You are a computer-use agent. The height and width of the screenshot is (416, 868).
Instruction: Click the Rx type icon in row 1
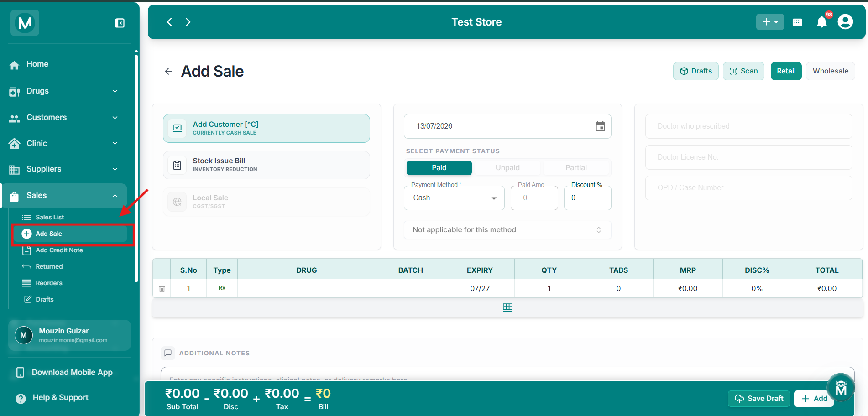222,288
